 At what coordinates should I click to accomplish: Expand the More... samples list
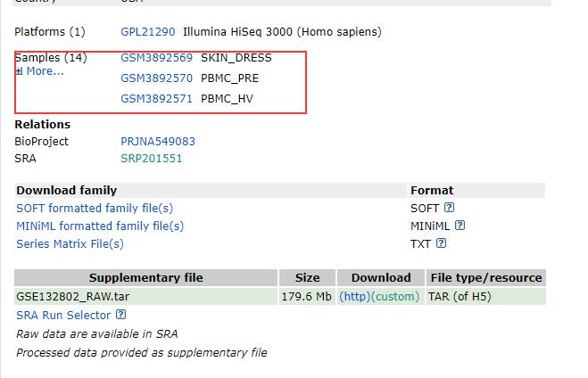45,71
